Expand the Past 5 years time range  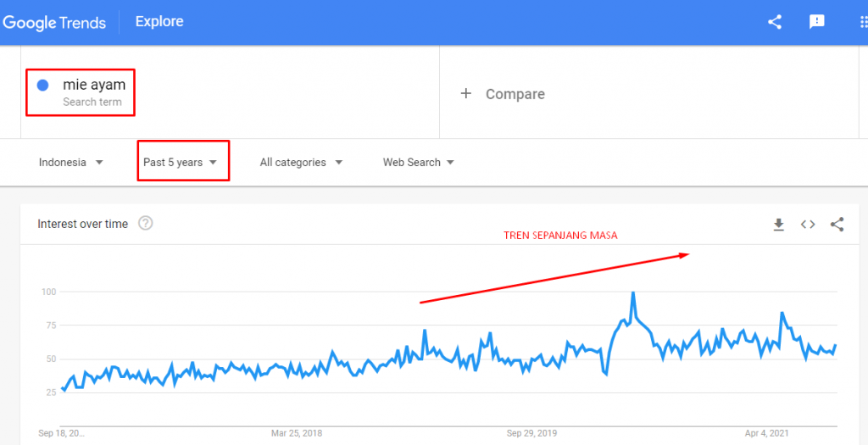[x=181, y=162]
